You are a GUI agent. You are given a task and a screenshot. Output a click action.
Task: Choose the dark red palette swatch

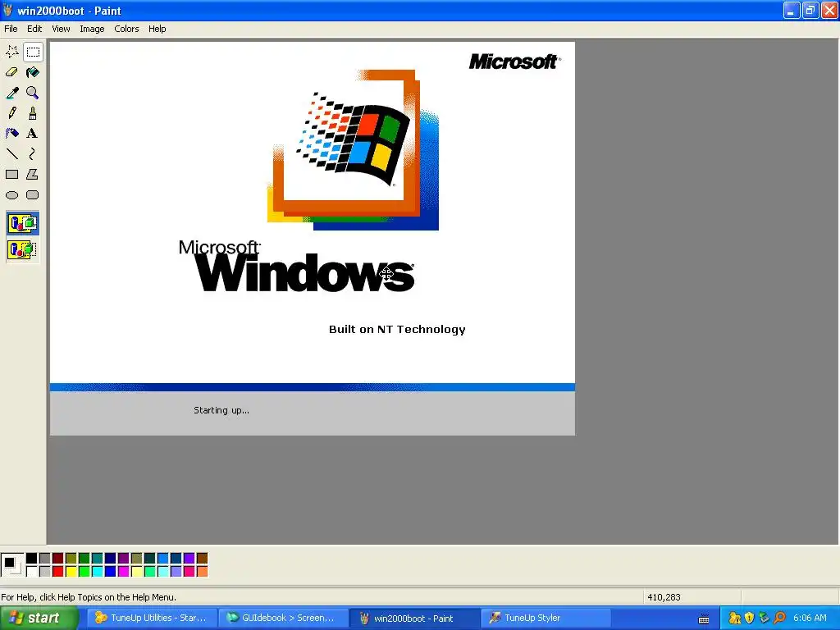point(58,558)
